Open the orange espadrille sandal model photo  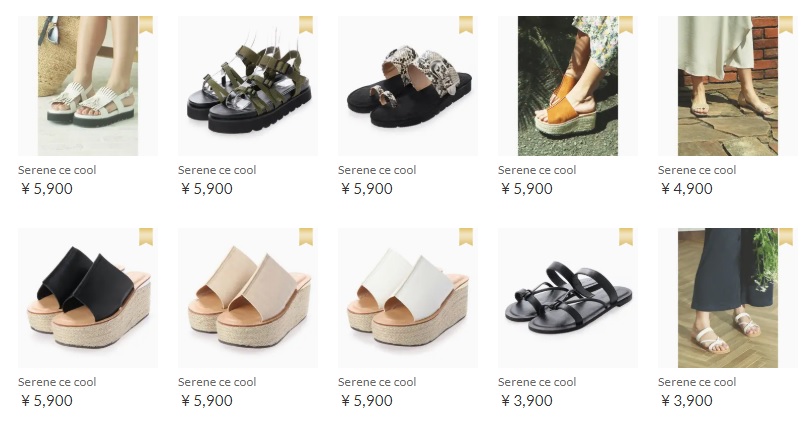point(568,86)
